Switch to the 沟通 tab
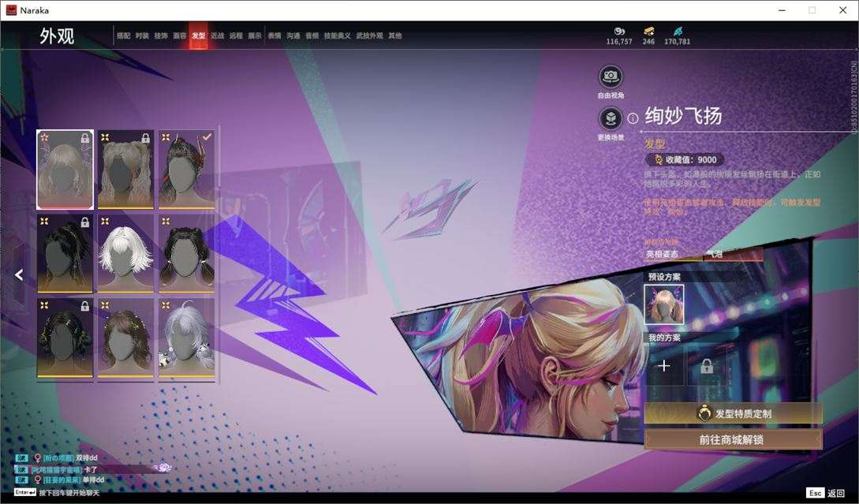The image size is (859, 504). [x=293, y=35]
